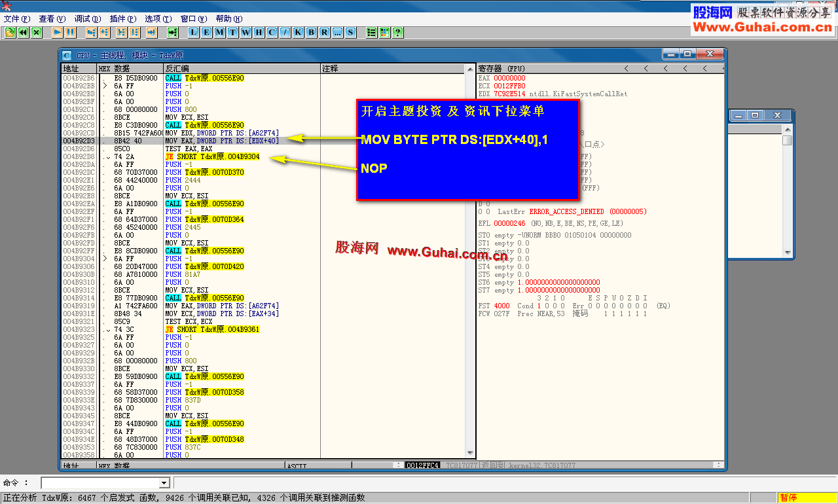The height and width of the screenshot is (504, 838).
Task: Open the Threads window with T button
Action: click(233, 32)
